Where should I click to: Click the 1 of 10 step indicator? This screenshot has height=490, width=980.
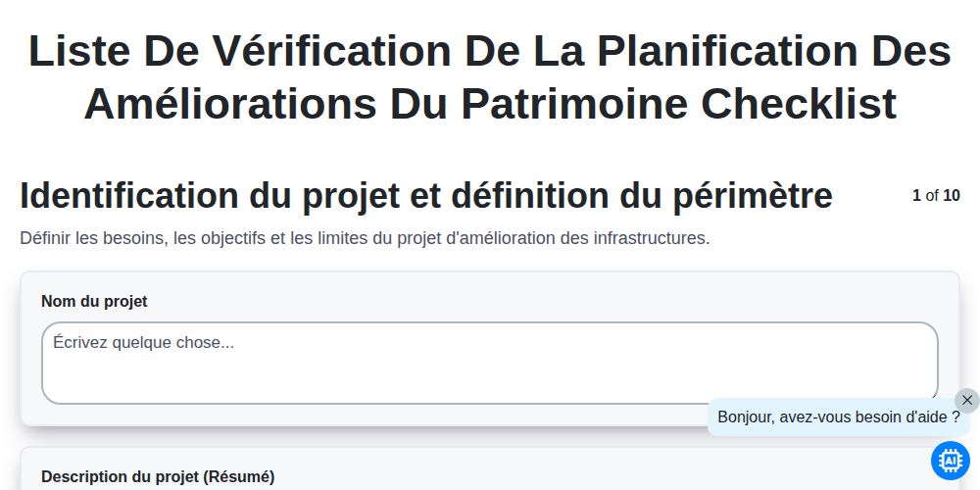point(936,196)
